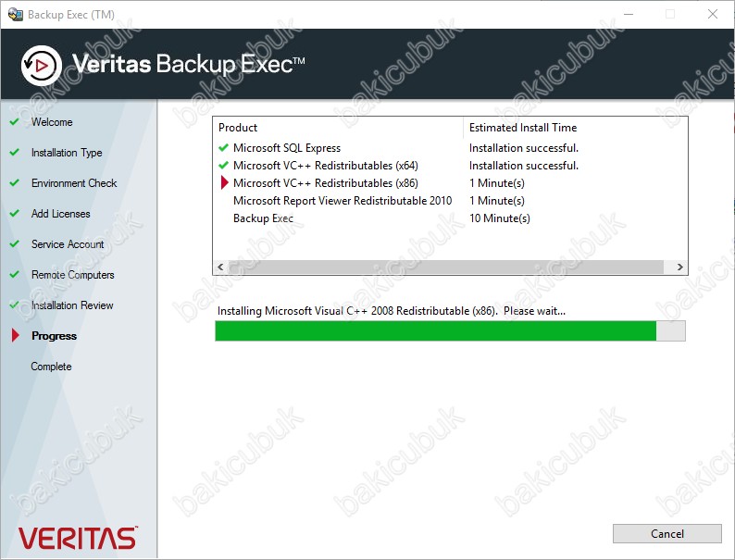Click the 10 Minute(s) estimate

pos(500,218)
